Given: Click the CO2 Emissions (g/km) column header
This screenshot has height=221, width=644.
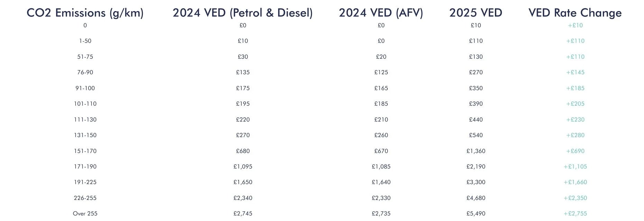Looking at the screenshot, I should [85, 13].
